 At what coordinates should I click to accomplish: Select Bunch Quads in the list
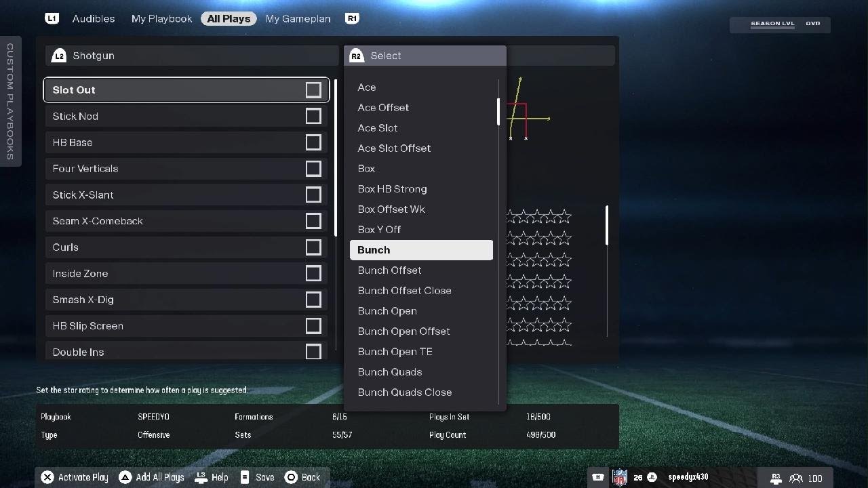click(x=421, y=371)
